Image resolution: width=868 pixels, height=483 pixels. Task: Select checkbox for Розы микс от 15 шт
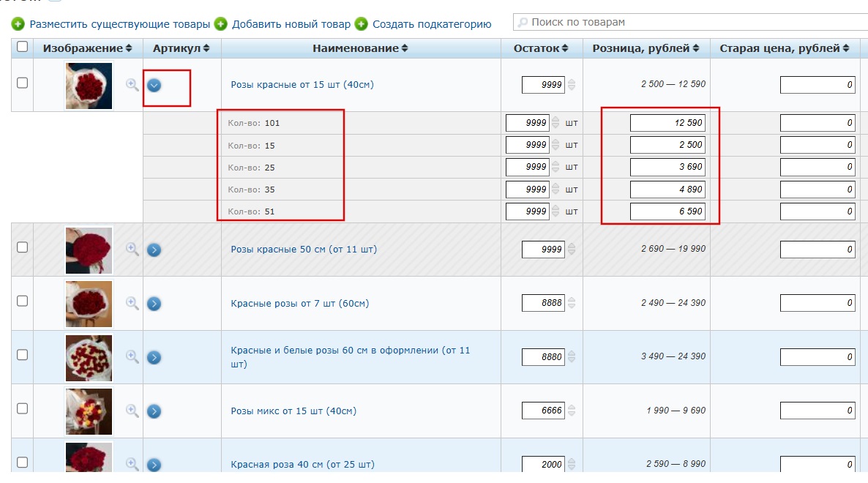pos(22,409)
